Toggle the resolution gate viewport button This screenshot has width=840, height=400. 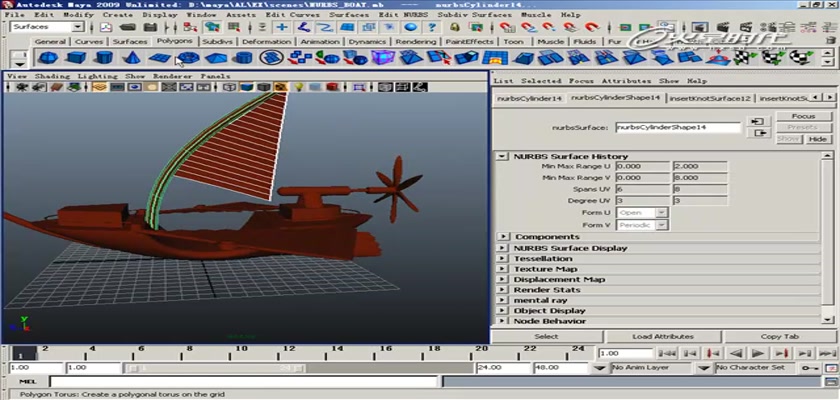[x=134, y=87]
